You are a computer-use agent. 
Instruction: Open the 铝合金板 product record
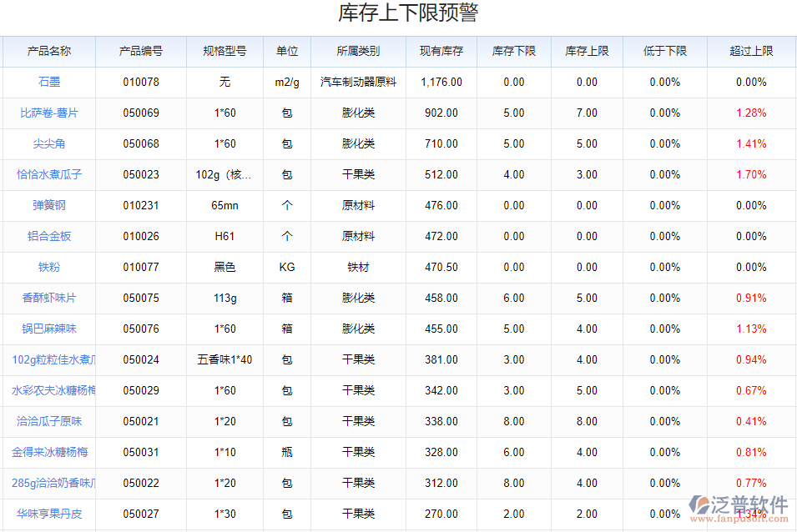[x=48, y=236]
